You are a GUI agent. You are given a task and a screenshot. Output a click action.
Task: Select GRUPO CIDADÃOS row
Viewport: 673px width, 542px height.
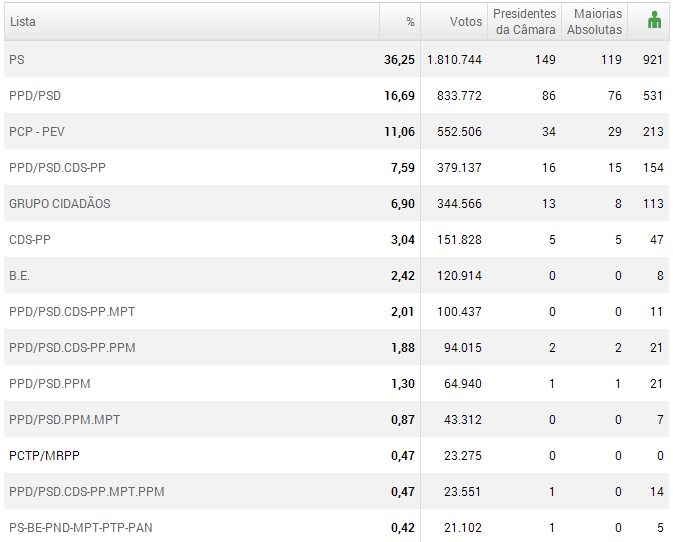[60, 204]
